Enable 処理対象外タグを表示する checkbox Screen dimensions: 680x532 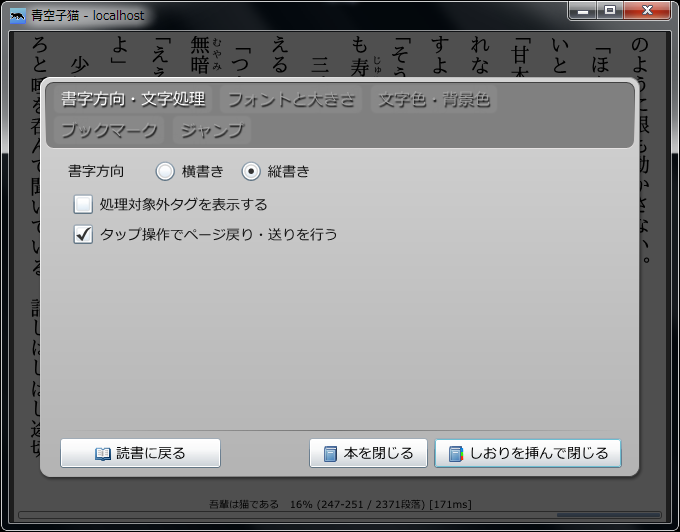[83, 204]
